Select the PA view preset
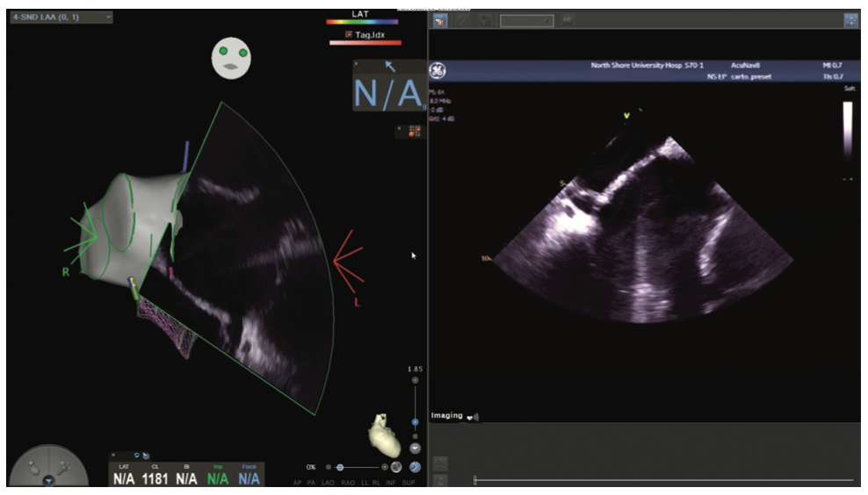Screen dimensions: 868x495 (311, 483)
